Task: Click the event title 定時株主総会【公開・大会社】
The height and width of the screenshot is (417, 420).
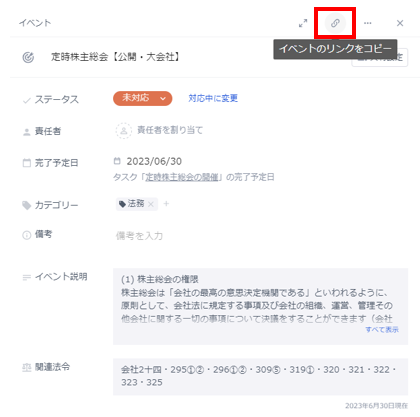Action: (x=115, y=57)
